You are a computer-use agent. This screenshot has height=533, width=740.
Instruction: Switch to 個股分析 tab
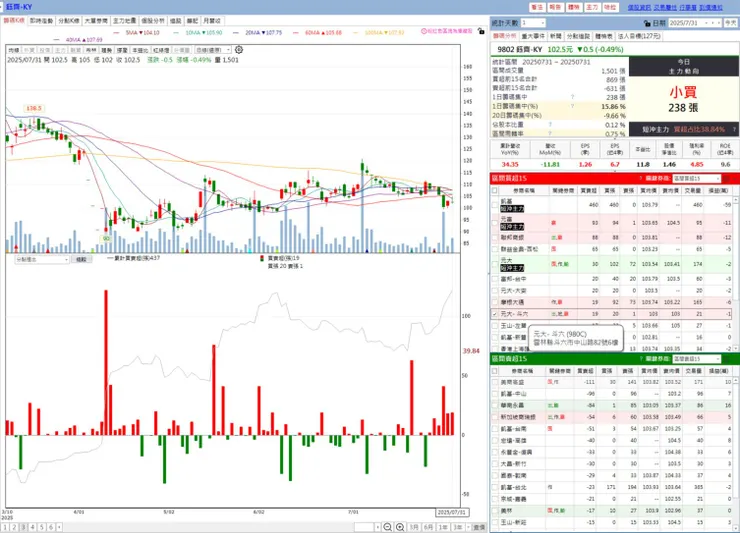(x=152, y=21)
